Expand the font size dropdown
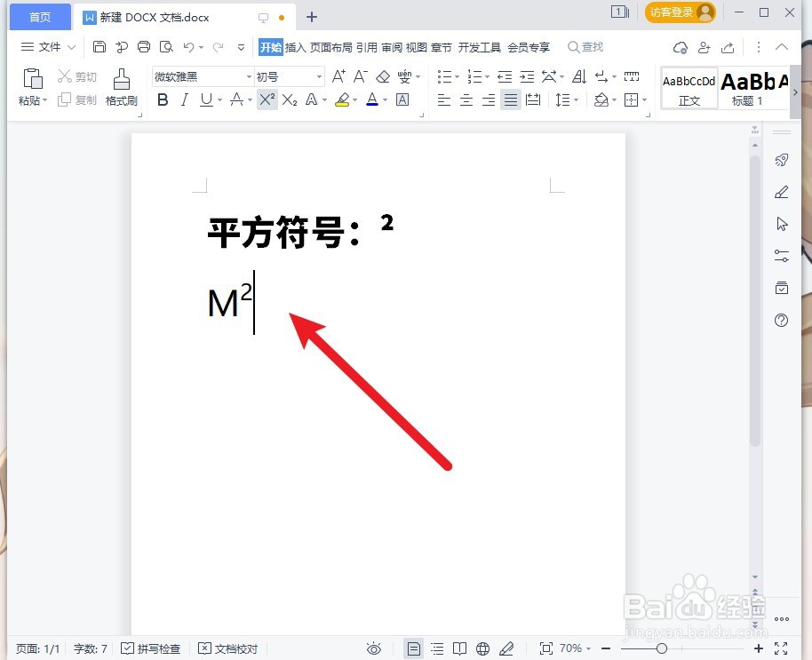The width and height of the screenshot is (812, 660). point(318,76)
